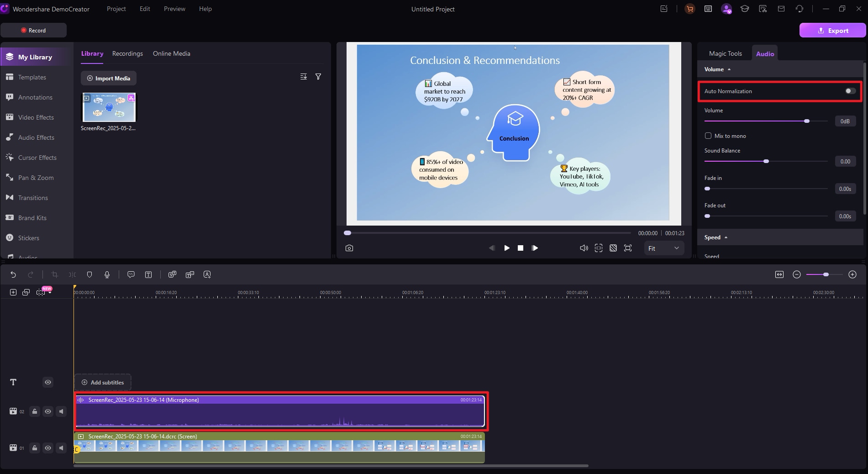Click the Volume 0dB input field
The height and width of the screenshot is (474, 868).
845,121
